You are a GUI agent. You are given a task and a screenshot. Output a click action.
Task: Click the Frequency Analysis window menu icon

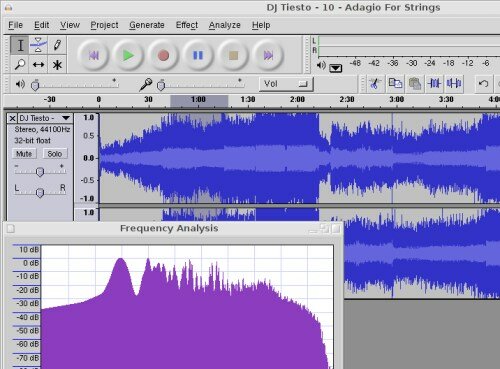pos(11,229)
